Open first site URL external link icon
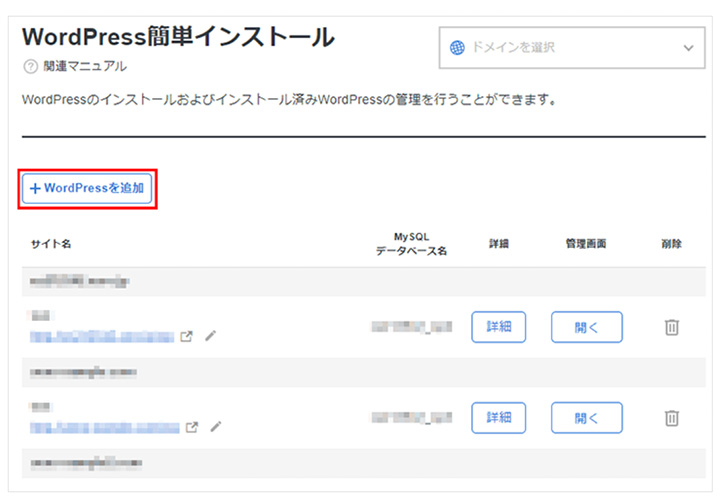 [186, 336]
